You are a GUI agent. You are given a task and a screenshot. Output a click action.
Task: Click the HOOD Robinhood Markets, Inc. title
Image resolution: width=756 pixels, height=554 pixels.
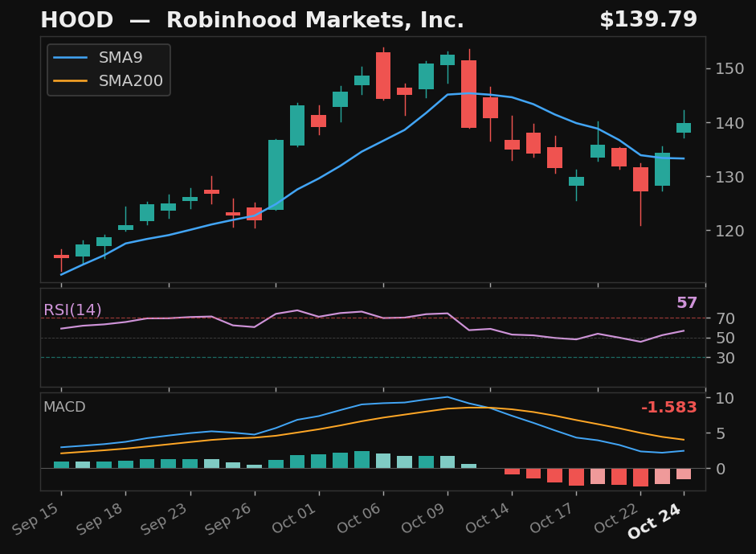tap(252, 20)
